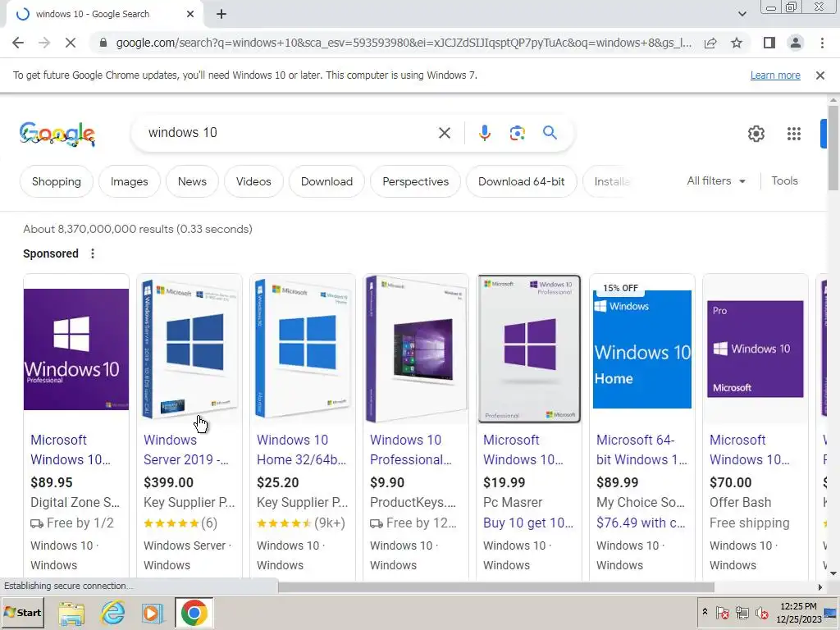Show hidden system tray icons
This screenshot has height=630, width=840.
[705, 612]
